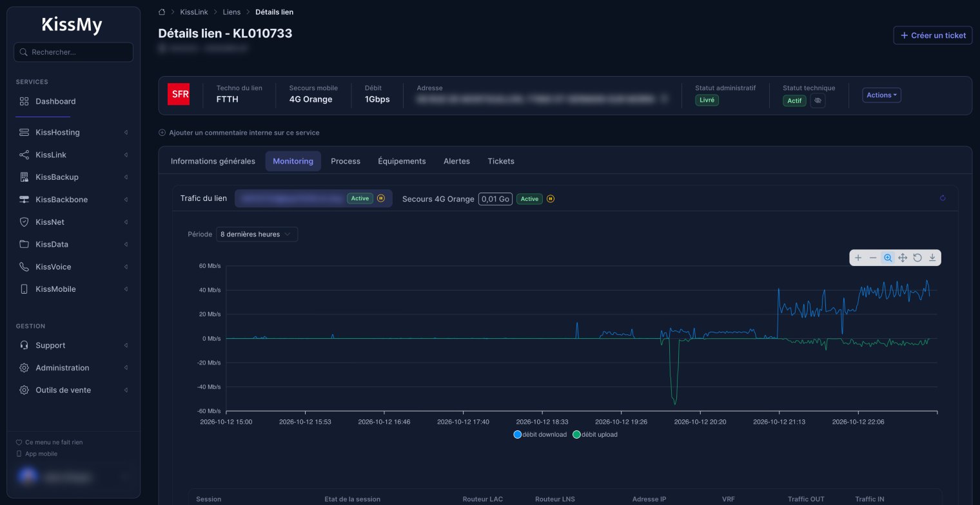Expand the KissHosting menu
980x505 pixels.
click(73, 132)
